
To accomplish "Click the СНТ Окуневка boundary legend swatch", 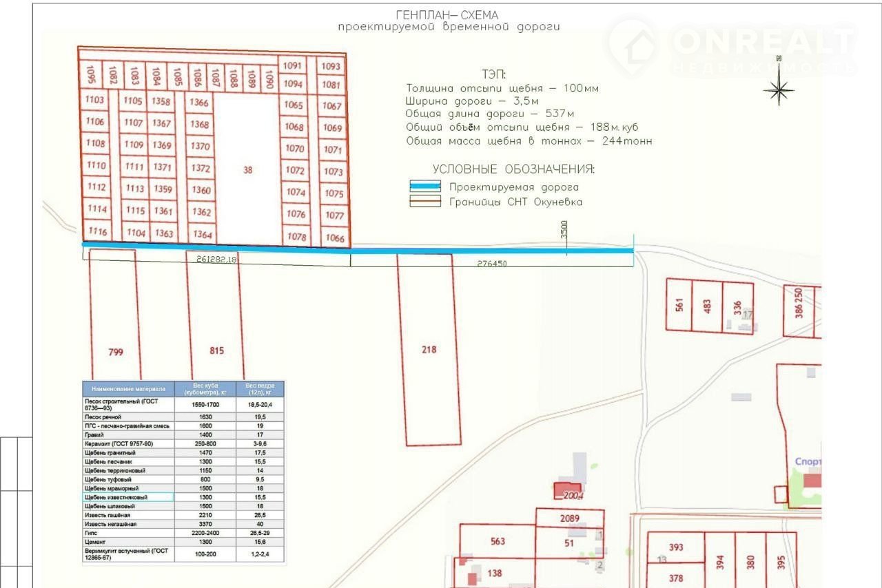I will pos(424,202).
